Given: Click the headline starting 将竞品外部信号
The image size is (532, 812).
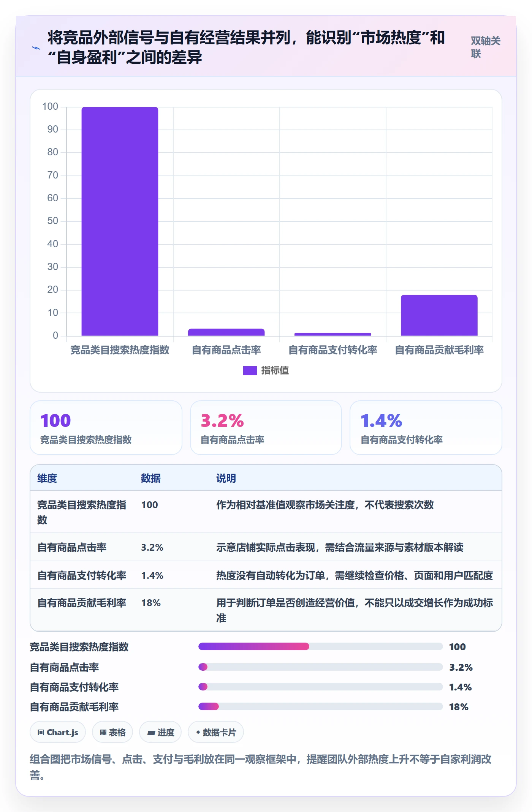Looking at the screenshot, I should (x=246, y=47).
